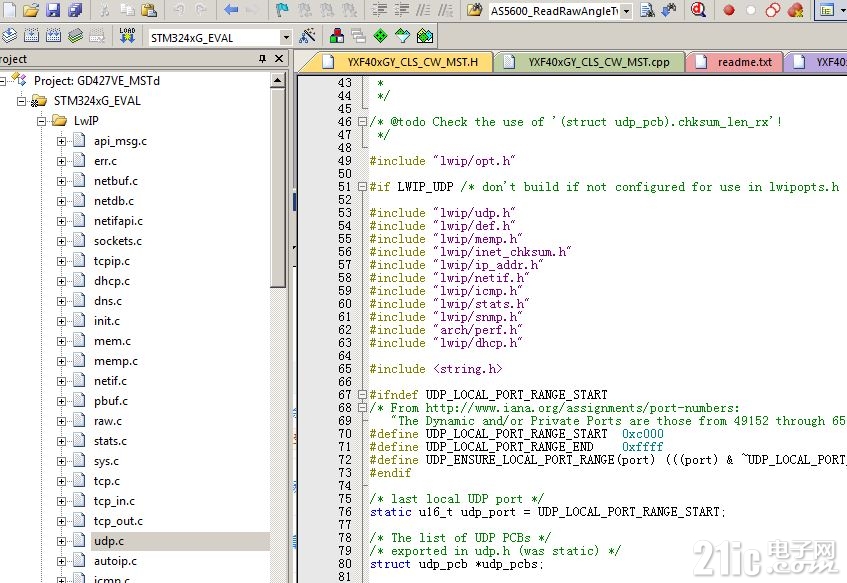Start the debug session
Viewport: 847px width, 583px height.
click(x=698, y=10)
